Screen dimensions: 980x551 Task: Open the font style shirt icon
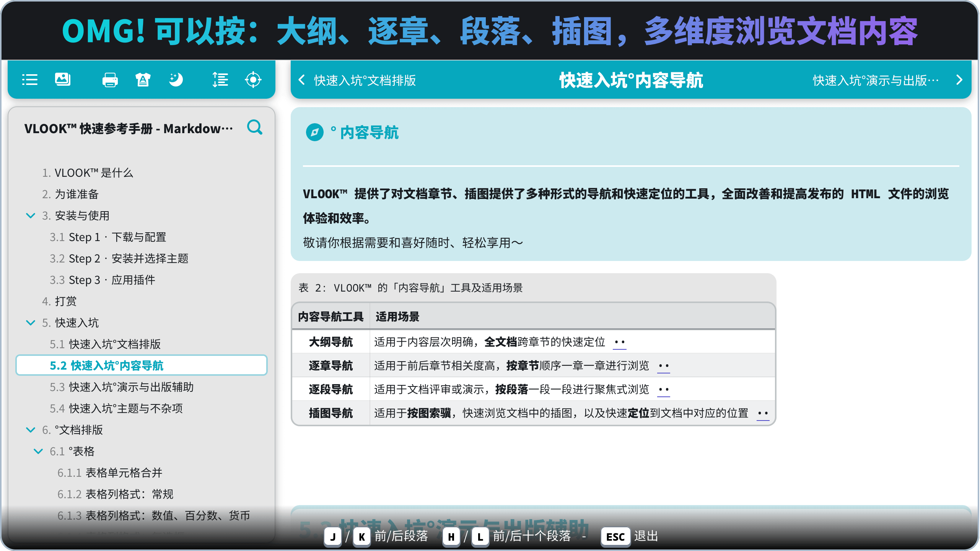tap(143, 80)
